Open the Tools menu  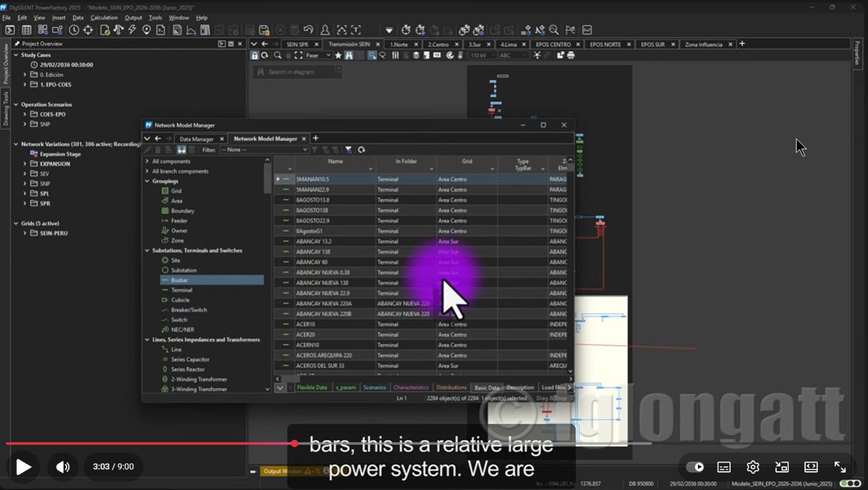[155, 17]
